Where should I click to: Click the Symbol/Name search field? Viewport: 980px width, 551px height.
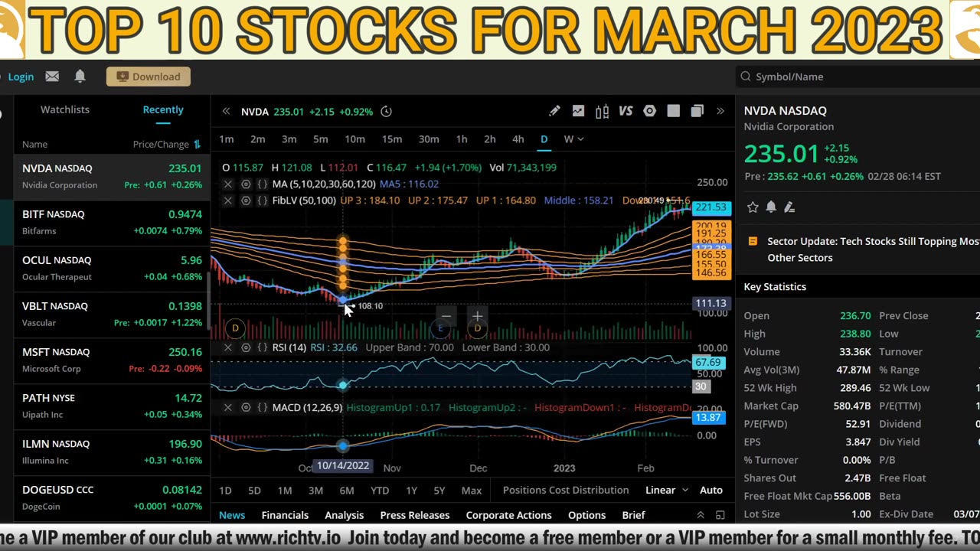pos(857,77)
